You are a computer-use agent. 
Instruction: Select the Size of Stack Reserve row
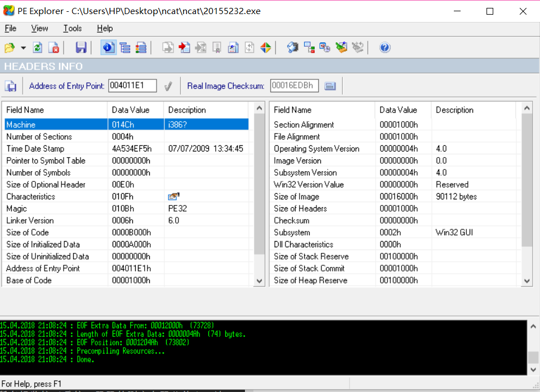tap(394, 256)
